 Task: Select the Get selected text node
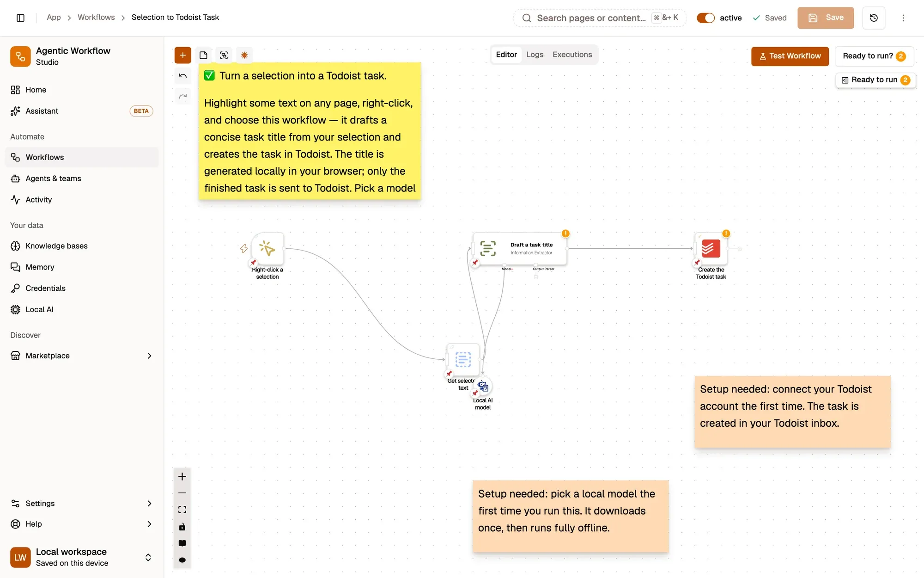463,359
